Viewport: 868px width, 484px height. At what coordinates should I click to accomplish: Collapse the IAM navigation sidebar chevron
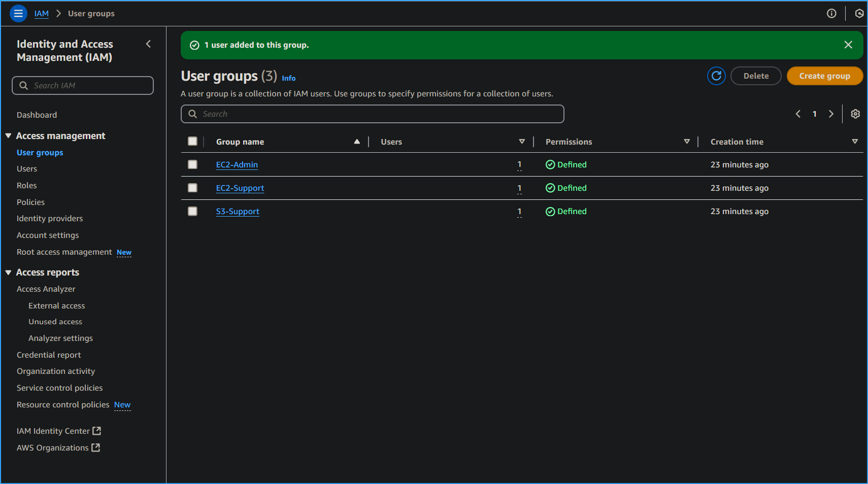coord(148,44)
